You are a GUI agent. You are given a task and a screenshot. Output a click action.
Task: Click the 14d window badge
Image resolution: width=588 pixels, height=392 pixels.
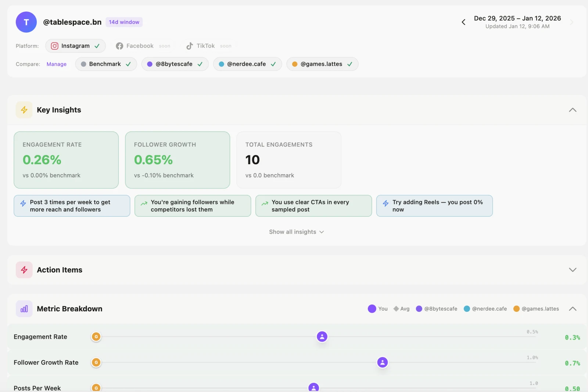(124, 22)
